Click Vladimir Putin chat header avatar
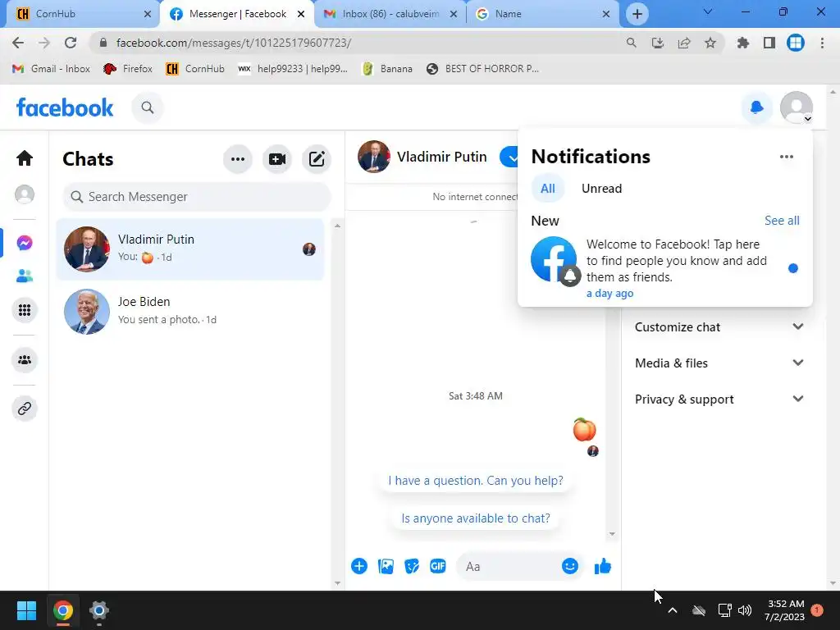 click(373, 157)
